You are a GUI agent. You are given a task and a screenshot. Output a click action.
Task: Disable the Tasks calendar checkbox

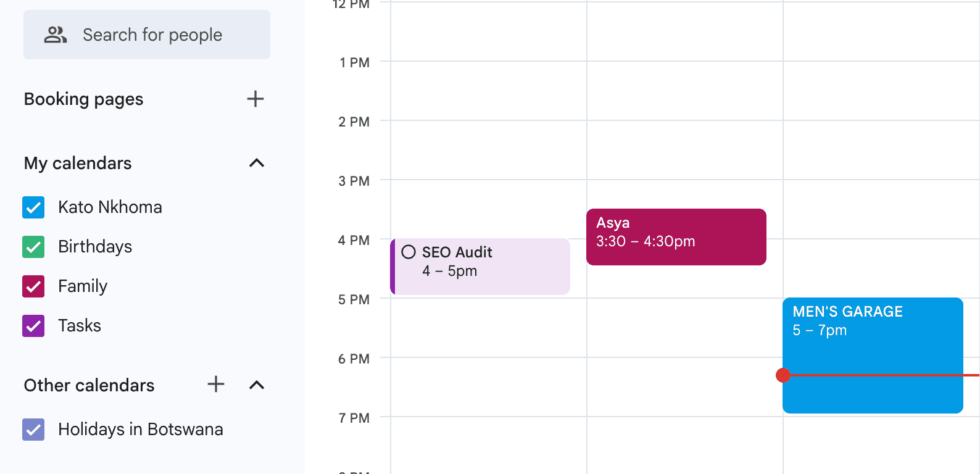tap(33, 326)
